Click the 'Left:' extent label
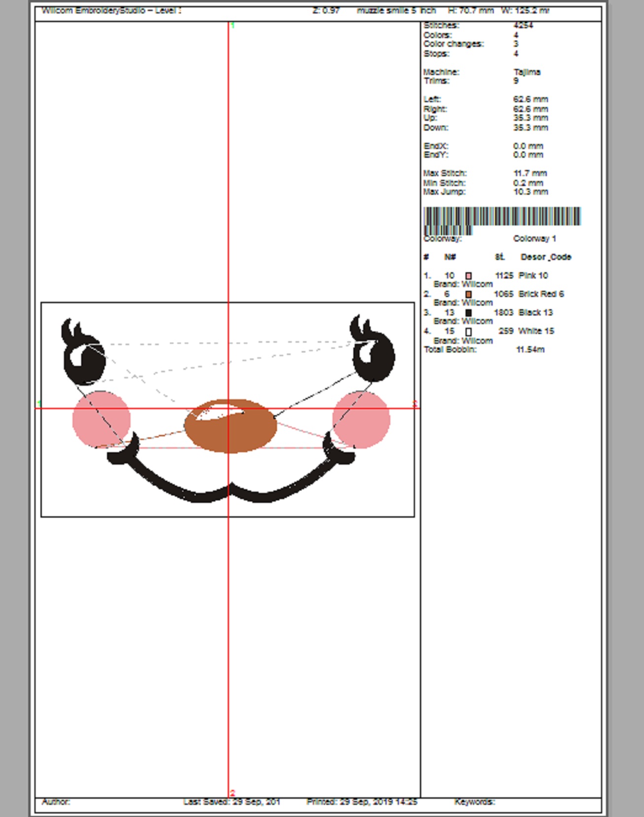644x817 pixels. point(432,99)
